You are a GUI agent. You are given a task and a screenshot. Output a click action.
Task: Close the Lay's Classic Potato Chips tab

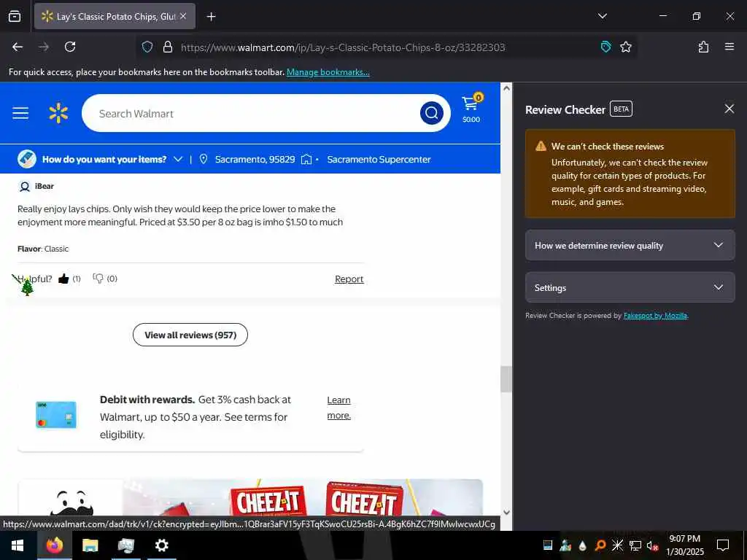tap(183, 16)
